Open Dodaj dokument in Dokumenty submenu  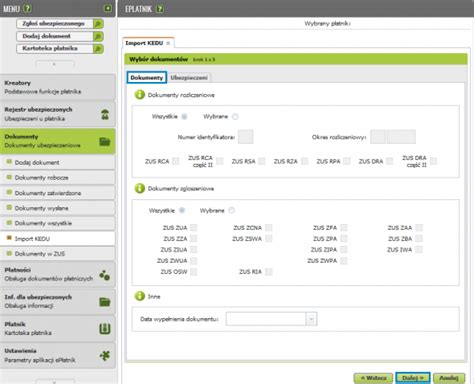coord(58,162)
